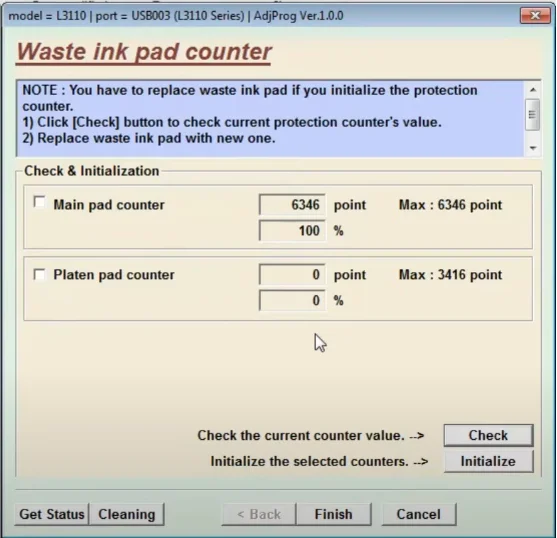
Task: Open Get Status
Action: [x=52, y=514]
